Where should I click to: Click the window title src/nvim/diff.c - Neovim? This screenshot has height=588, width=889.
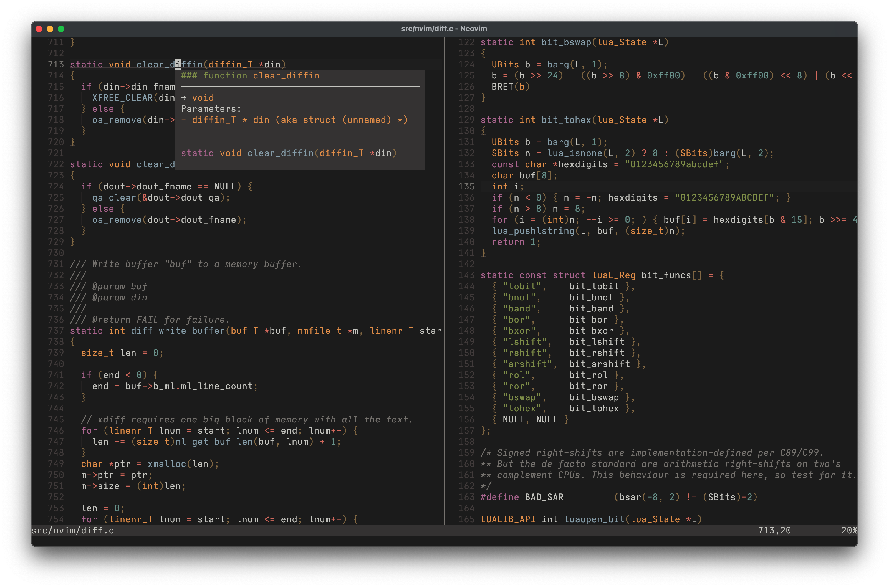click(x=444, y=29)
